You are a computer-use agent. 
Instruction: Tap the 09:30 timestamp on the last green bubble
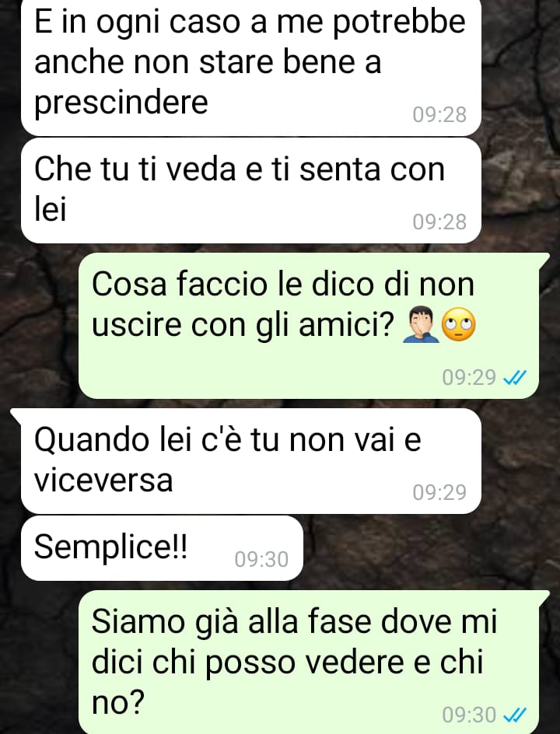point(469,715)
